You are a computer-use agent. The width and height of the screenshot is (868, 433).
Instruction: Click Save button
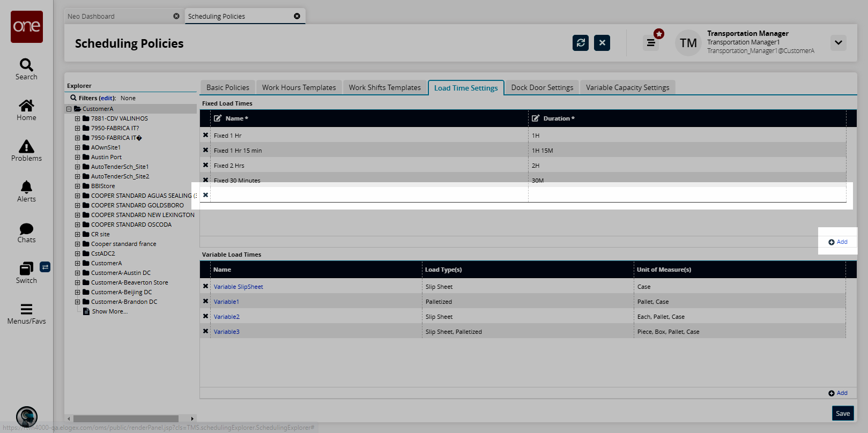coord(842,413)
